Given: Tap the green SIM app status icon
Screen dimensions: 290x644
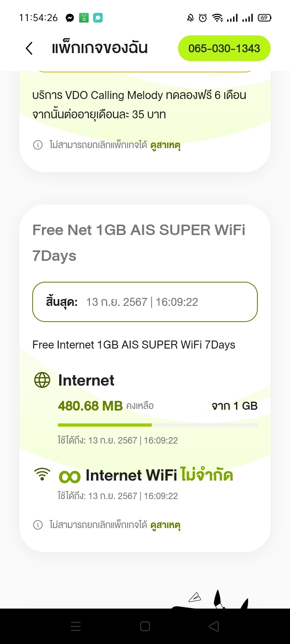Looking at the screenshot, I should (84, 18).
